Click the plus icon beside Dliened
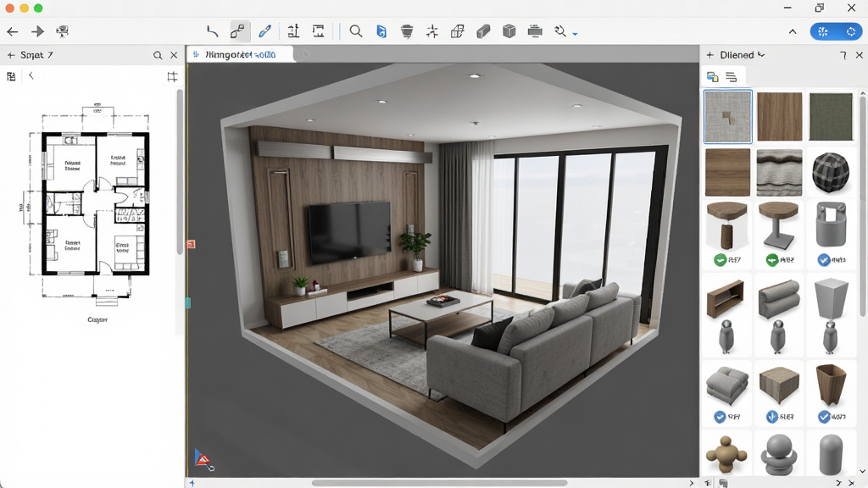868x488 pixels. click(710, 55)
